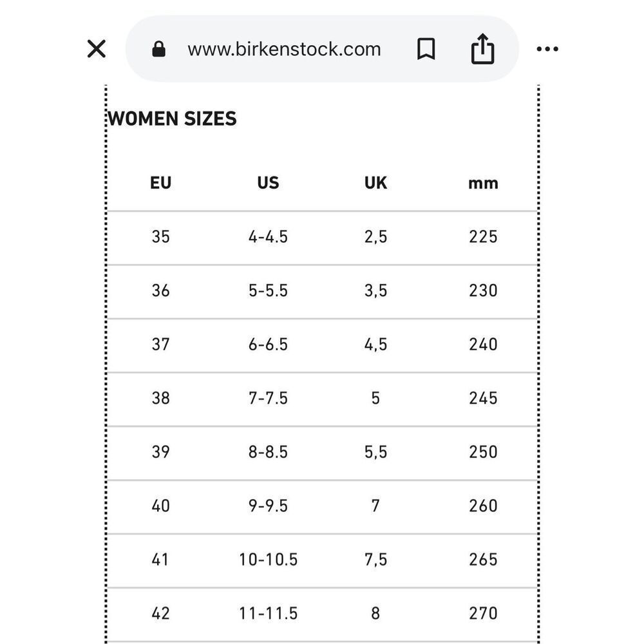Close the browser page with the X
The width and height of the screenshot is (644, 644).
point(97,49)
